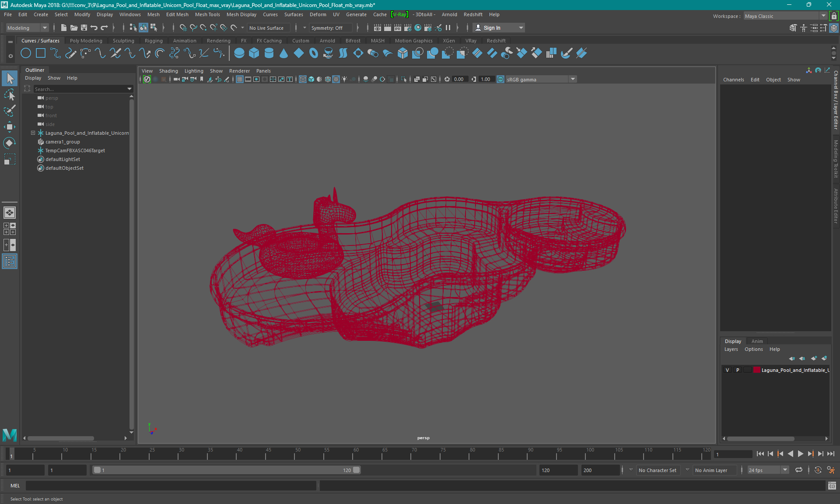Create a NURBS torus from shelf
This screenshot has height=504, width=840.
314,53
